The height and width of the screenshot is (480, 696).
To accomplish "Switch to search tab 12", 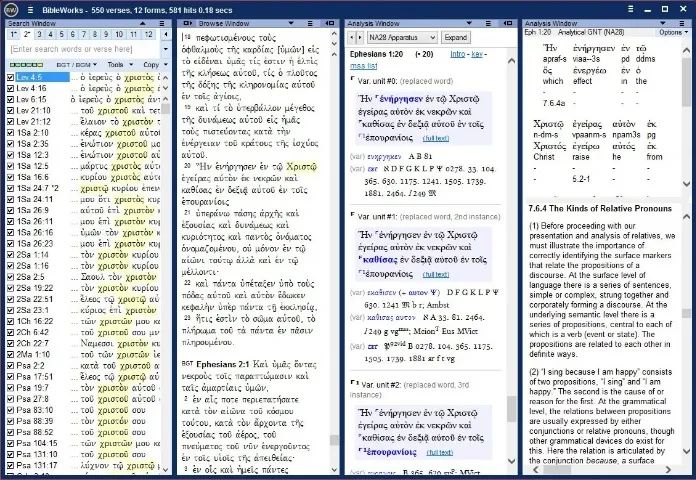I will 149,34.
